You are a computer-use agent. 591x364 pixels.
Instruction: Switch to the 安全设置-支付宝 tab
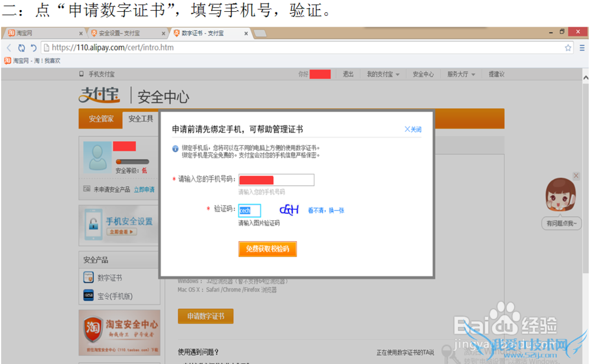(127, 33)
